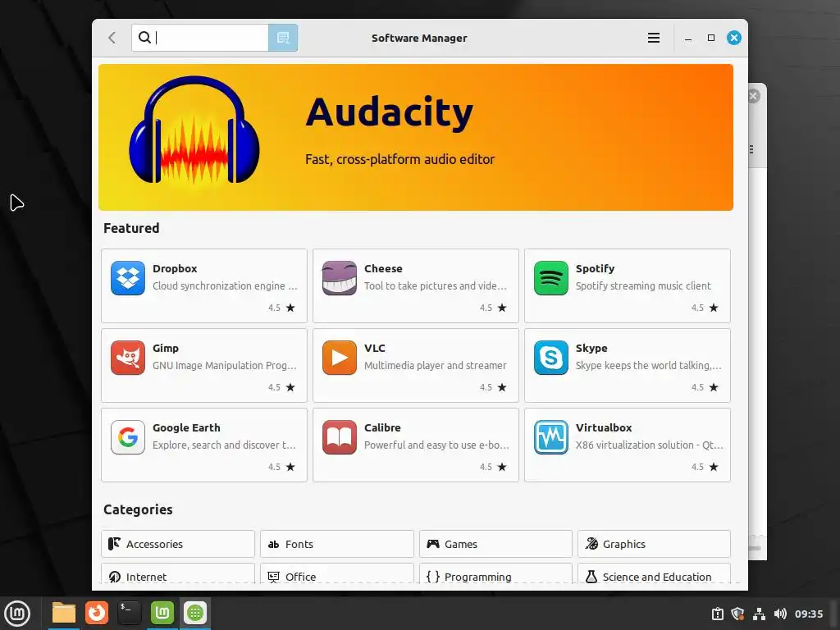Open the Office category
The height and width of the screenshot is (630, 840).
tap(337, 573)
